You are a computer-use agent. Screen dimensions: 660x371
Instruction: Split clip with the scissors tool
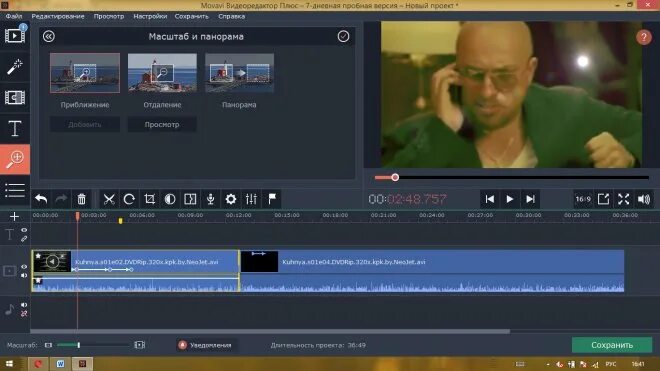click(x=109, y=199)
